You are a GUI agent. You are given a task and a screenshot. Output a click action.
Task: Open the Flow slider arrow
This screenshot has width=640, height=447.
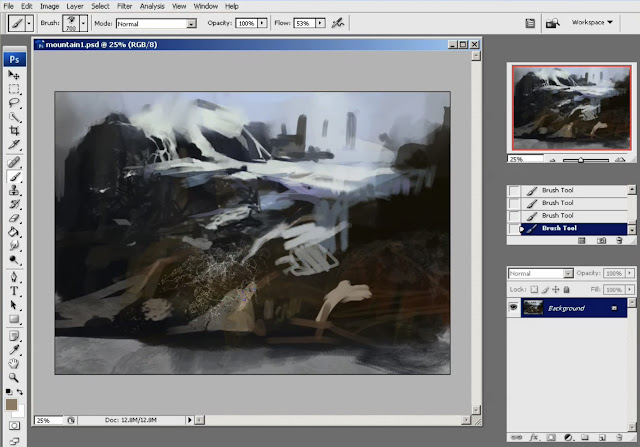320,23
